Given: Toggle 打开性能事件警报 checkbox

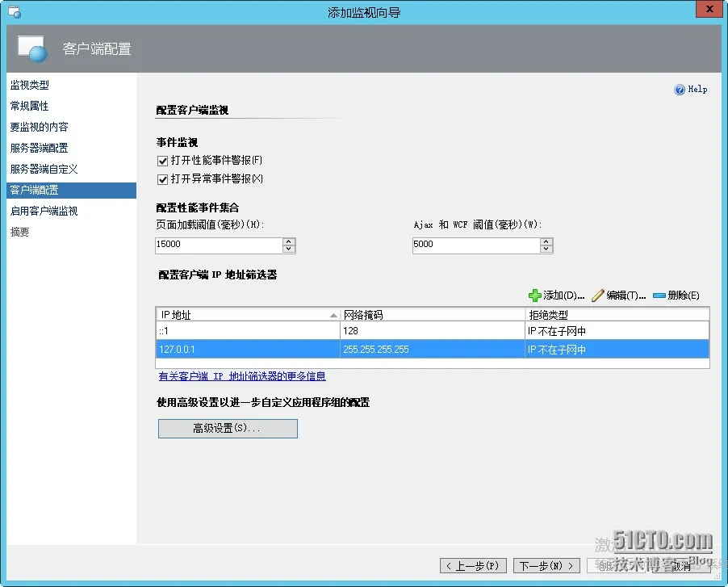Looking at the screenshot, I should tap(162, 161).
